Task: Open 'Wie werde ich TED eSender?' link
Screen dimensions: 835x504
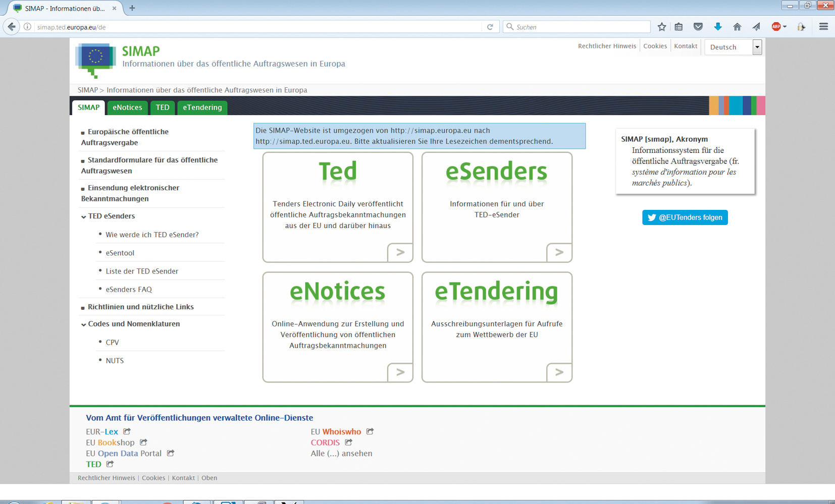Action: (x=152, y=235)
